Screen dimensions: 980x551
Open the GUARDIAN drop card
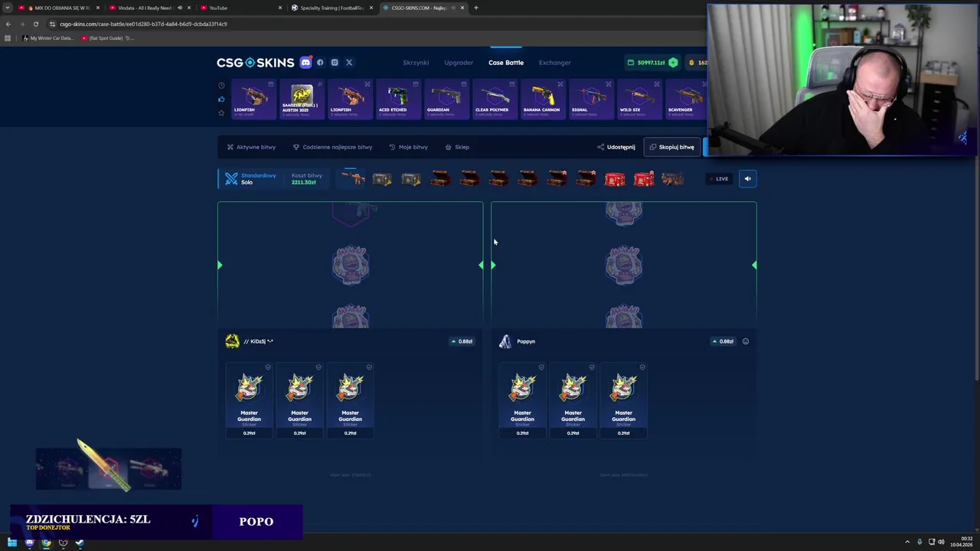(446, 99)
